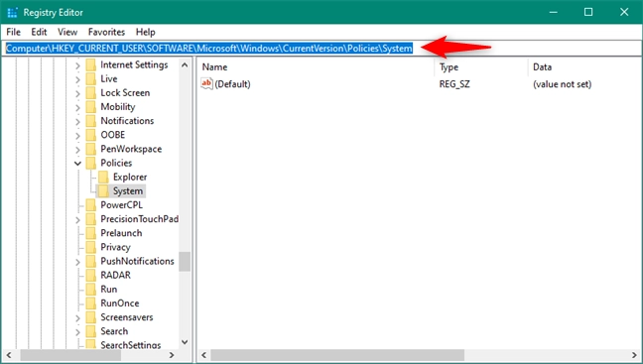Click the Policies folder icon
643x364 pixels.
pos(91,163)
